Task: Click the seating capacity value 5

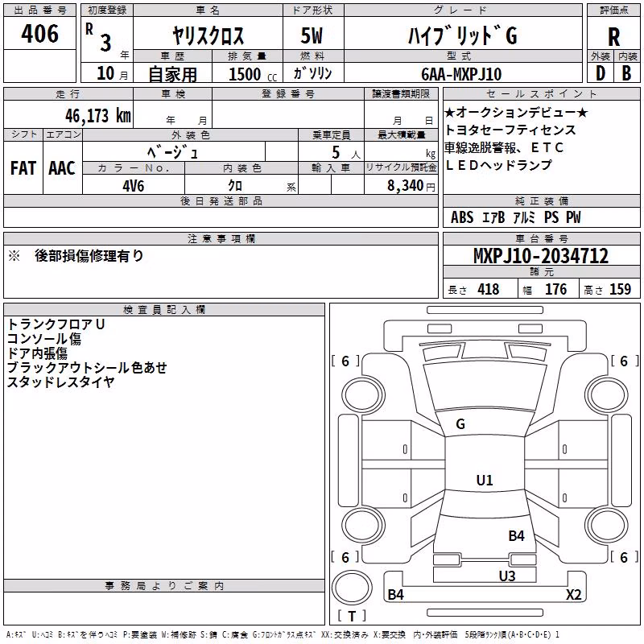Action: click(x=336, y=152)
